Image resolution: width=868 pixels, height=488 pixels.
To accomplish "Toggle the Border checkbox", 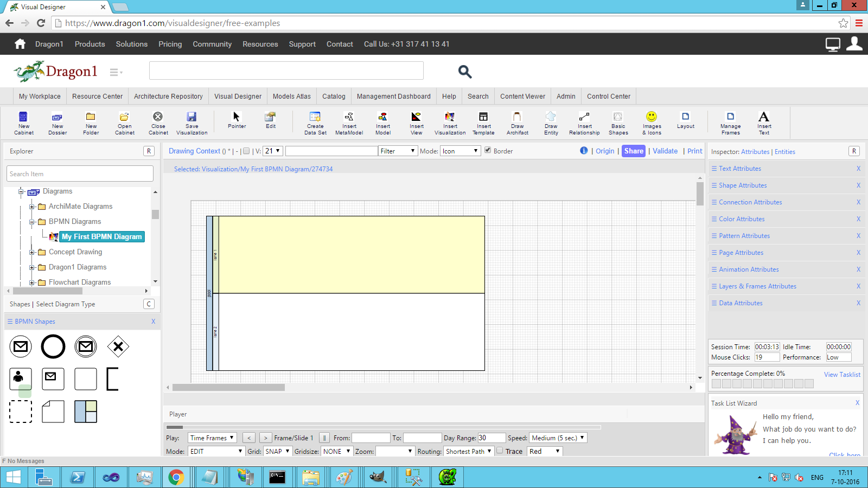I will (488, 150).
